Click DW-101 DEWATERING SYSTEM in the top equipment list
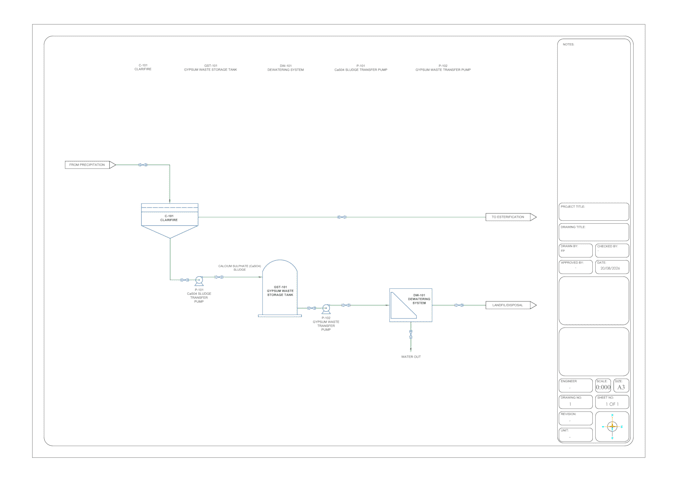 click(x=285, y=68)
